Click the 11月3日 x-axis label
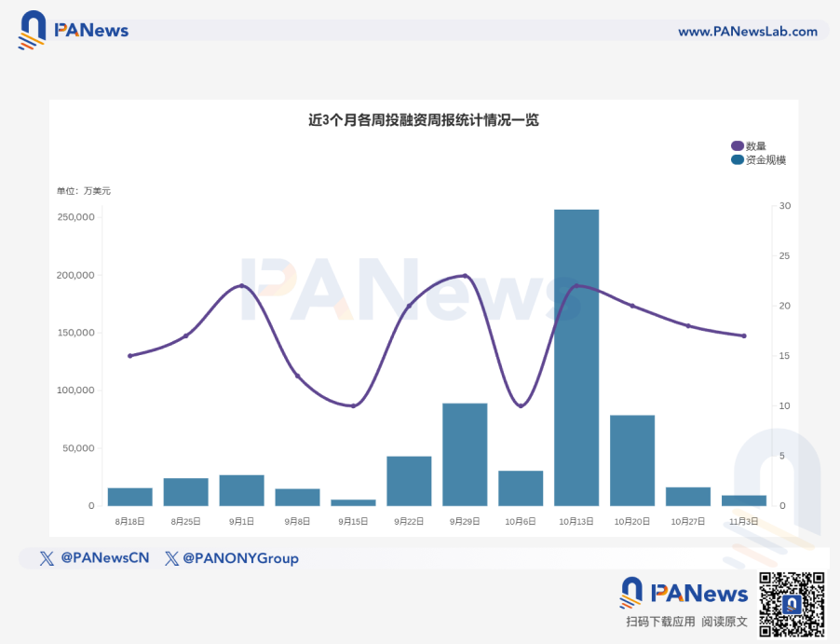 click(743, 522)
